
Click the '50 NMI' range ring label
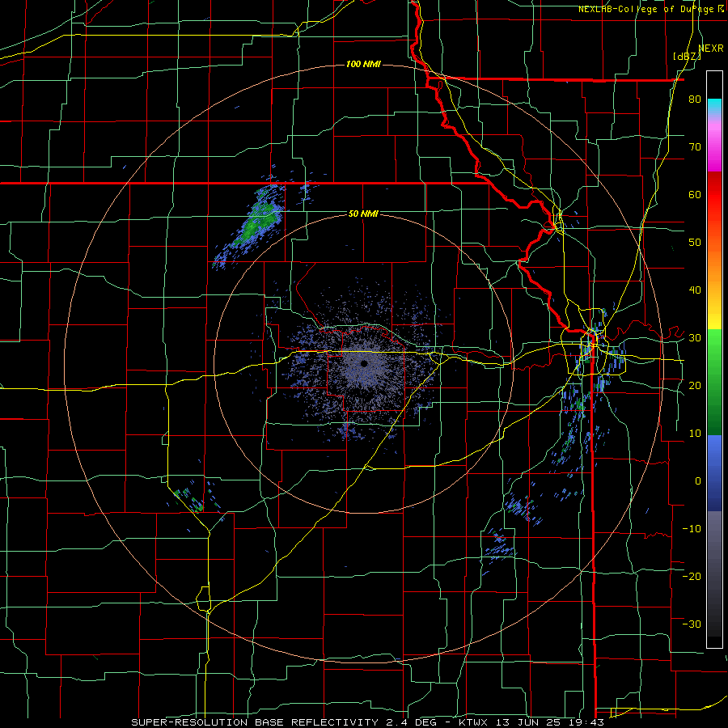coord(363,214)
